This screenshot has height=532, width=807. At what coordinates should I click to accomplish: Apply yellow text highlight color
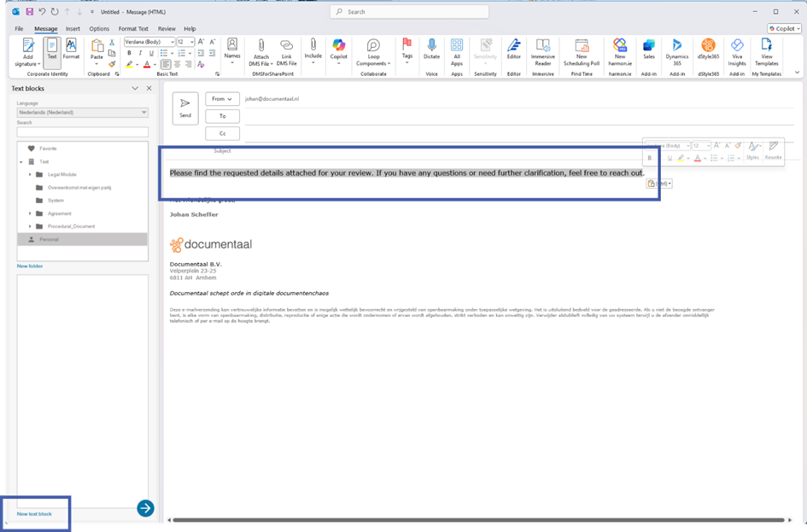click(129, 64)
